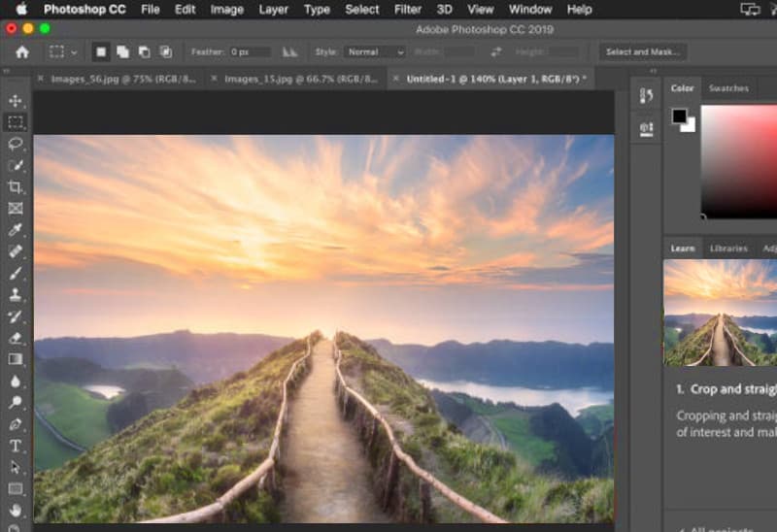Select the Move tool
The width and height of the screenshot is (777, 532).
coord(16,101)
